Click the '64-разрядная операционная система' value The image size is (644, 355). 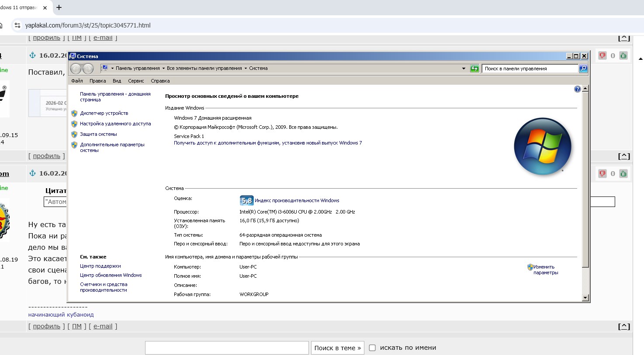click(x=280, y=235)
